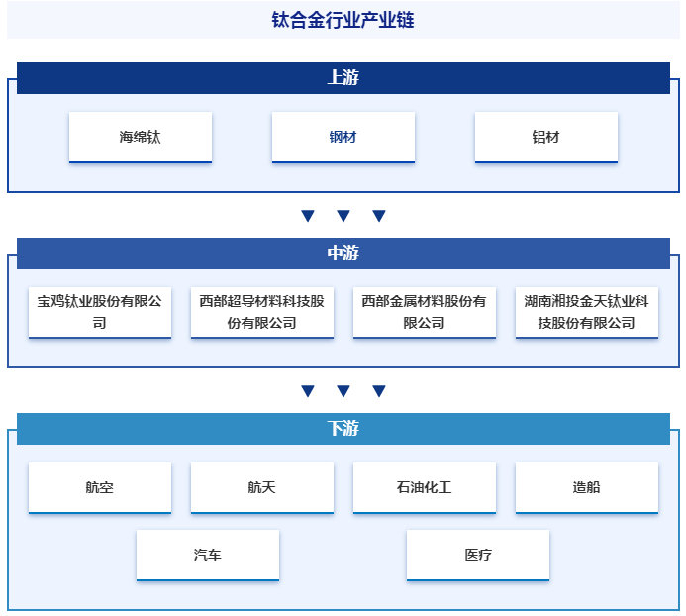Click the 钛合金行业产业链 title
The image size is (686, 616).
pyautogui.click(x=343, y=20)
